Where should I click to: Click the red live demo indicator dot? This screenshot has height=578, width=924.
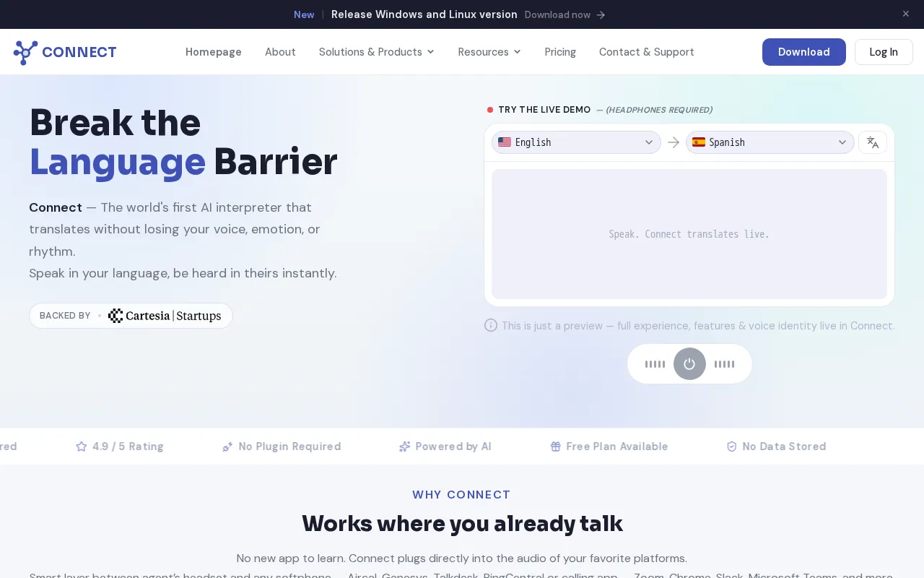click(x=490, y=110)
